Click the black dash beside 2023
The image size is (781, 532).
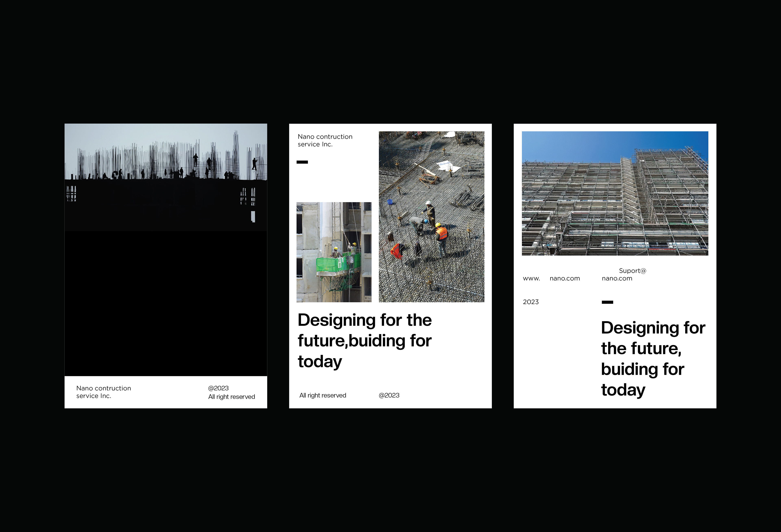point(607,302)
